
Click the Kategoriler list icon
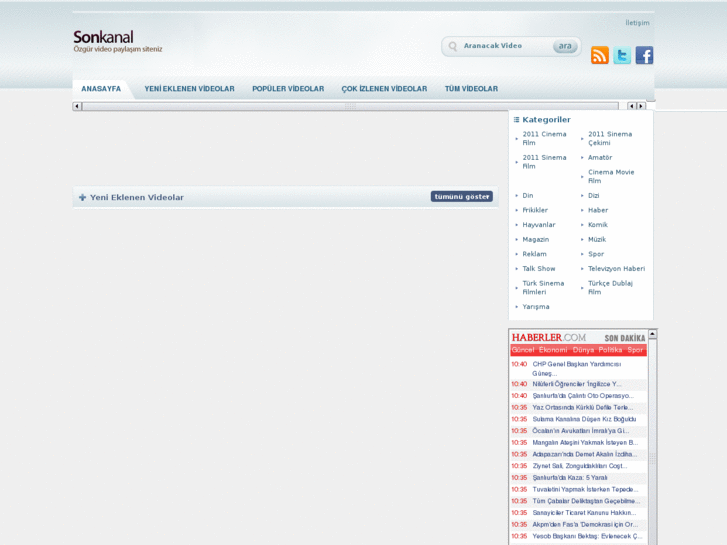[x=516, y=120]
